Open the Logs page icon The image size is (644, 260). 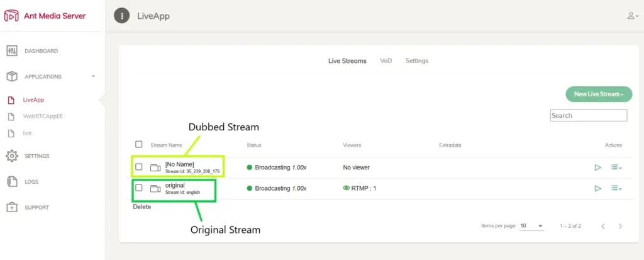[x=12, y=182]
